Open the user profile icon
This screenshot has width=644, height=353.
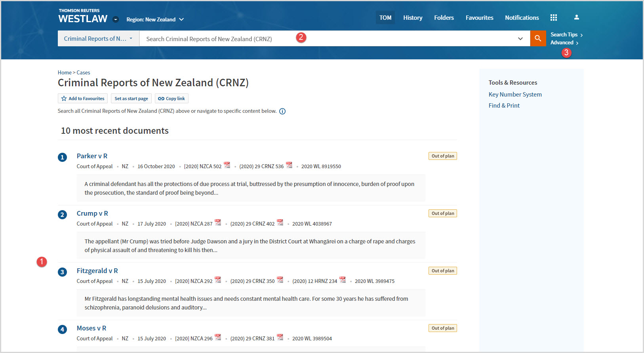[x=577, y=17]
